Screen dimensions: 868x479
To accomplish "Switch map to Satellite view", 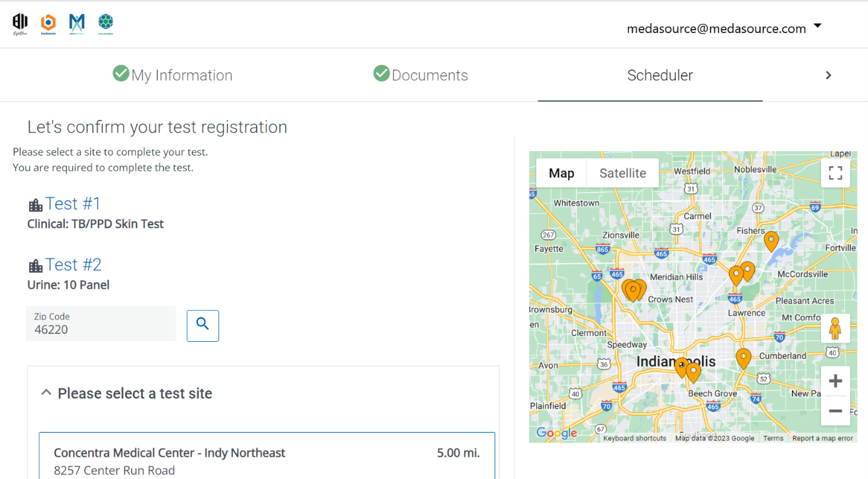I will (x=622, y=173).
